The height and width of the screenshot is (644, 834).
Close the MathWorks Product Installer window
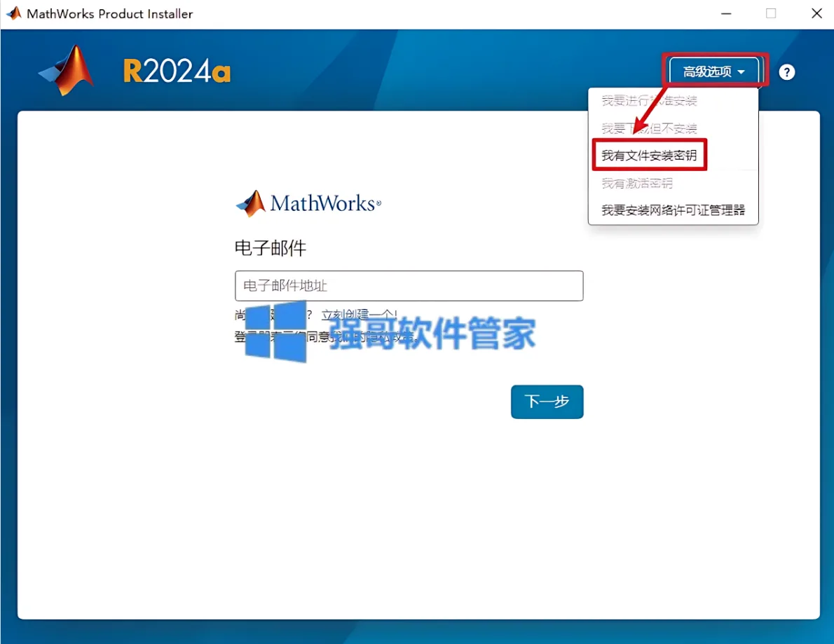[816, 13]
